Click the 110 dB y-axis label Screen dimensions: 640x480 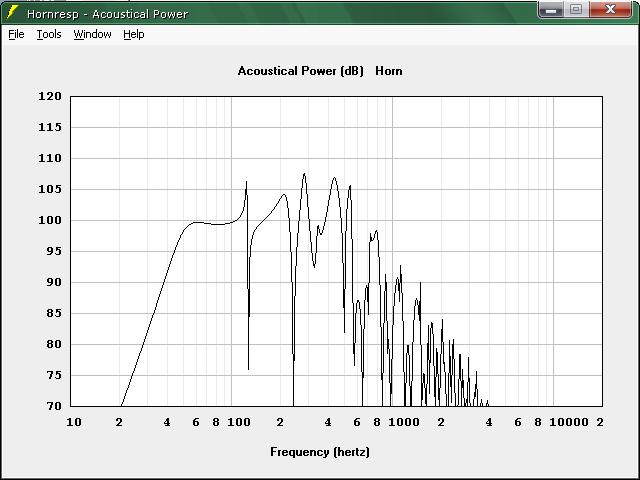[x=50, y=158]
